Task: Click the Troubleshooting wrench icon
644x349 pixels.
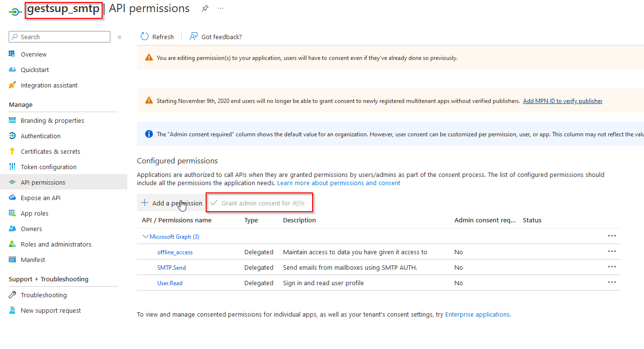Action: pos(13,295)
